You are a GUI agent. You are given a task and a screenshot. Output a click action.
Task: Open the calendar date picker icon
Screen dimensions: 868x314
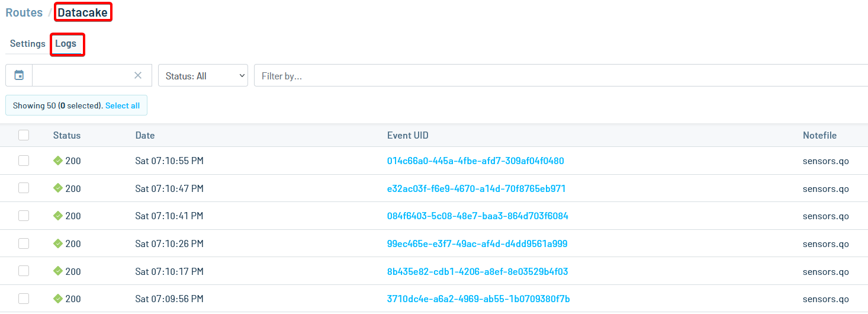tap(19, 75)
